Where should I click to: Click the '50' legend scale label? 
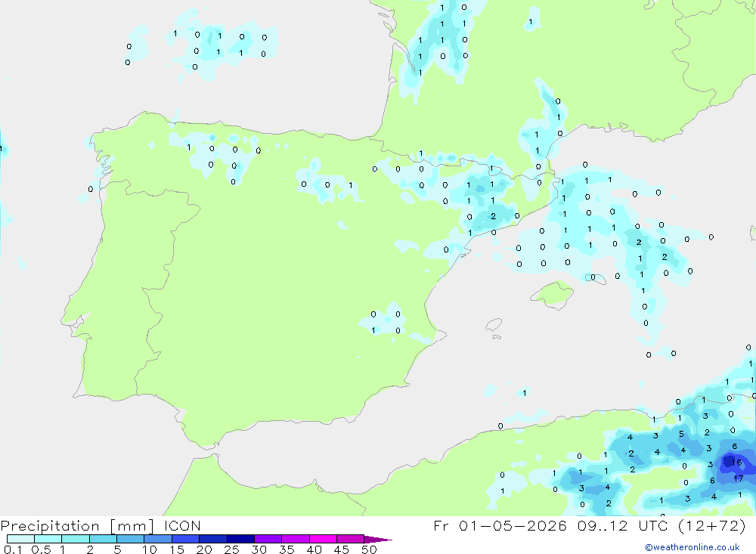[369, 549]
